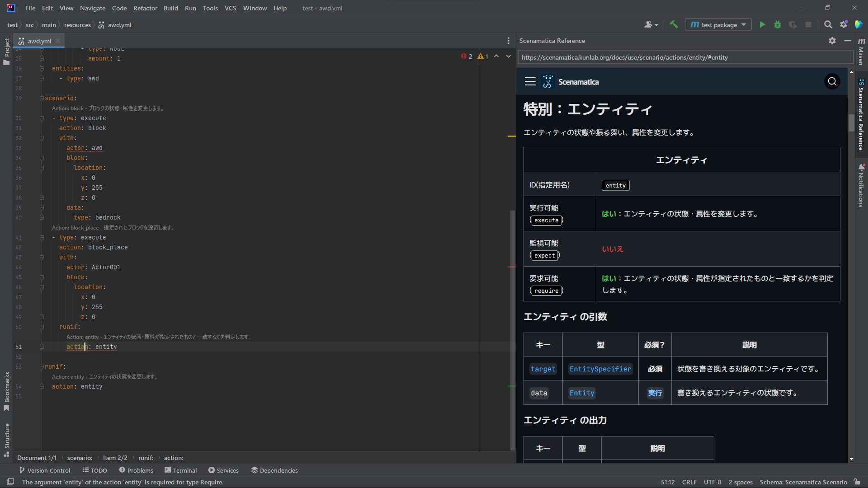The height and width of the screenshot is (488, 868).
Task: Open the Navigate menu
Action: click(93, 8)
